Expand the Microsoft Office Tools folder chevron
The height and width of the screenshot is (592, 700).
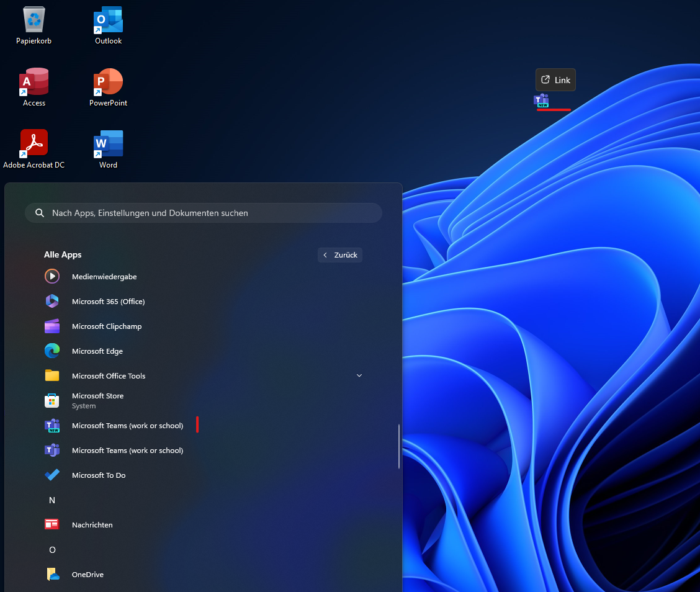point(359,375)
